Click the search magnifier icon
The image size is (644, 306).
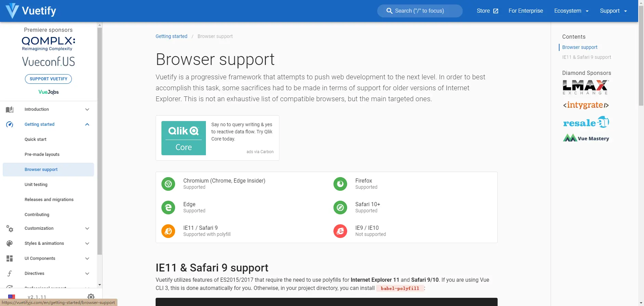tap(389, 11)
